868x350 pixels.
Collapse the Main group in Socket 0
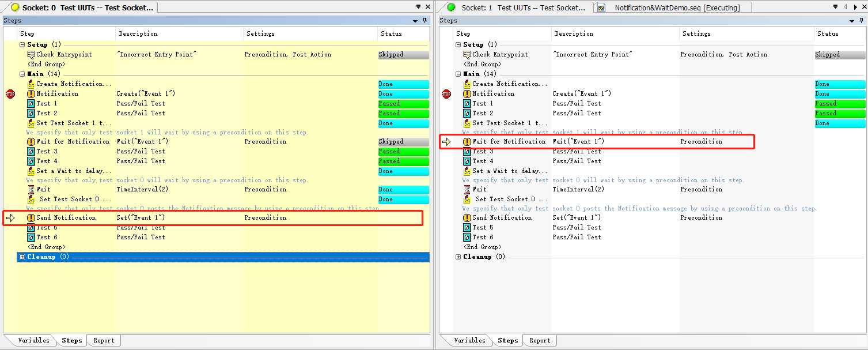point(22,74)
